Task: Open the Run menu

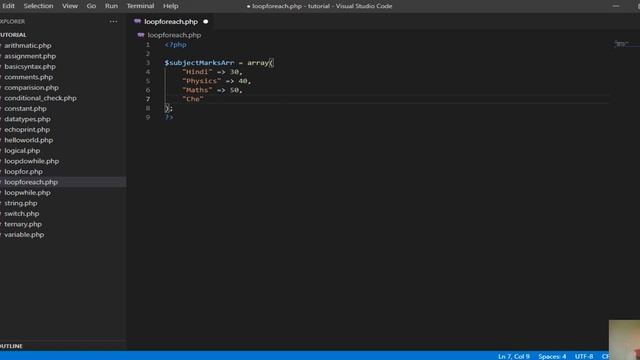Action: [x=111, y=6]
